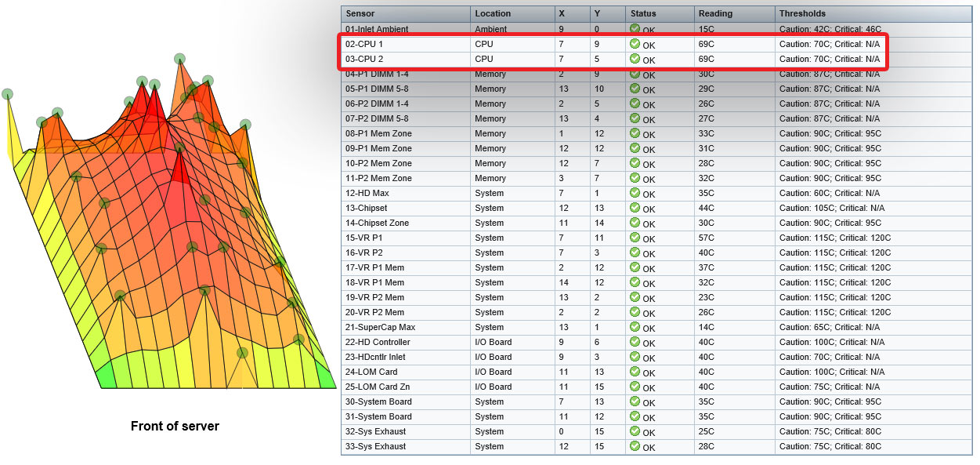Click the 57C reading for 15-VR P1
Screen dimensions: 980x465
pyautogui.click(x=706, y=238)
